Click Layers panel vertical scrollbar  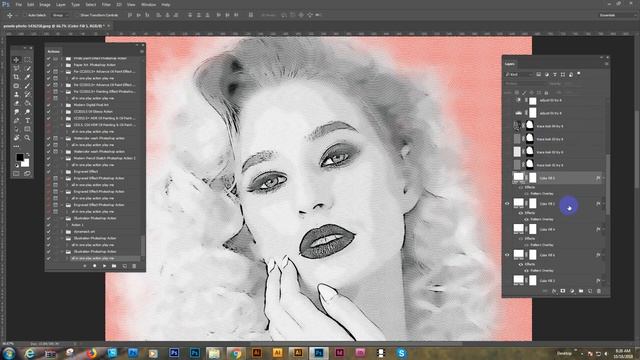pyautogui.click(x=607, y=184)
